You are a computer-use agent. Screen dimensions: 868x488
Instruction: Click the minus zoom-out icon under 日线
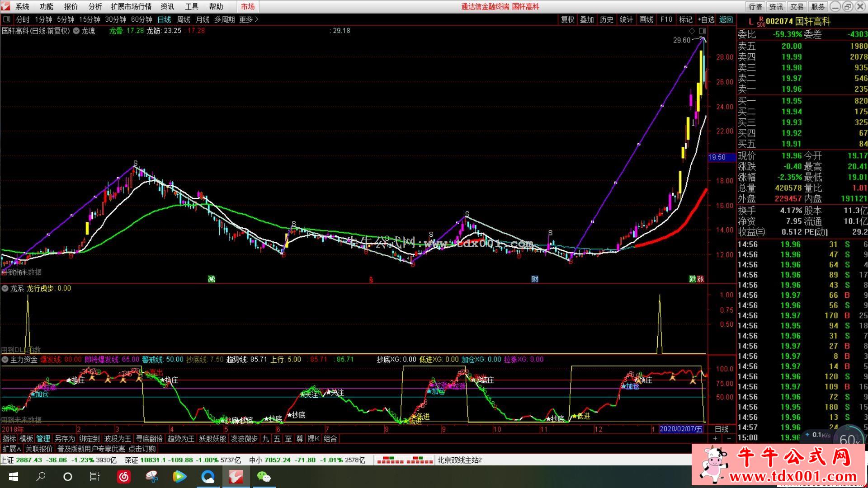click(x=729, y=439)
